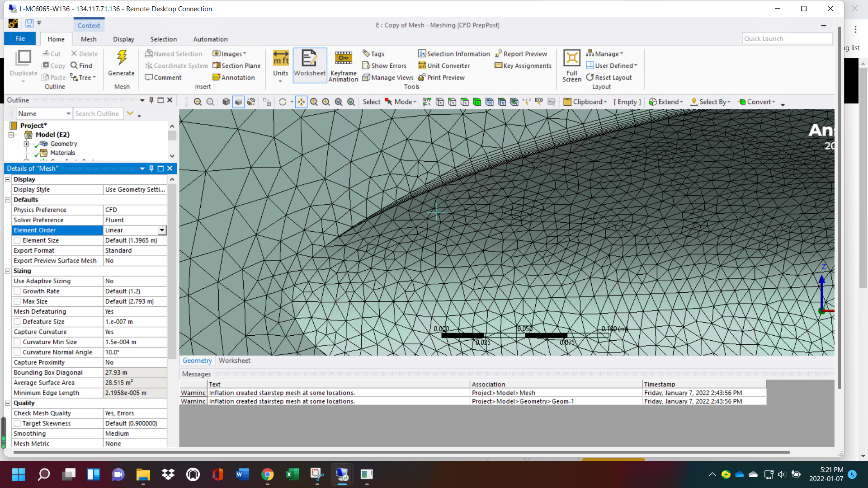This screenshot has width=868, height=488.
Task: Click the Quick Launch search box
Action: (787, 39)
